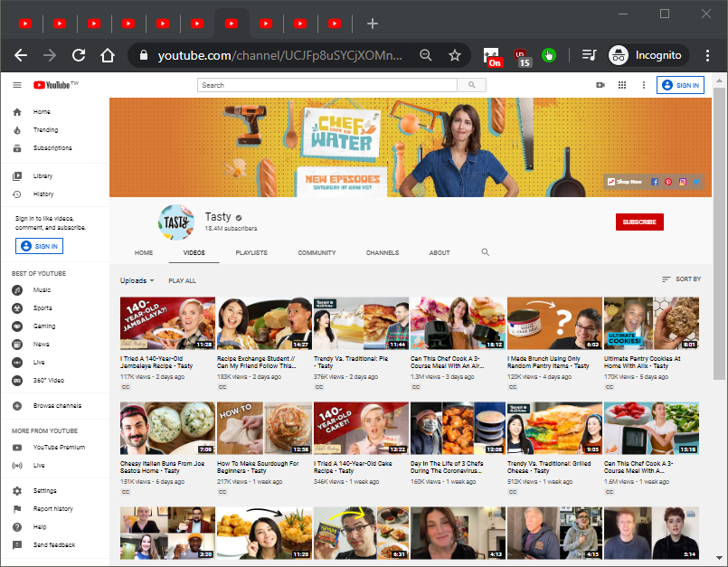
Task: Click SIGN IN in the top bar
Action: [x=680, y=85]
